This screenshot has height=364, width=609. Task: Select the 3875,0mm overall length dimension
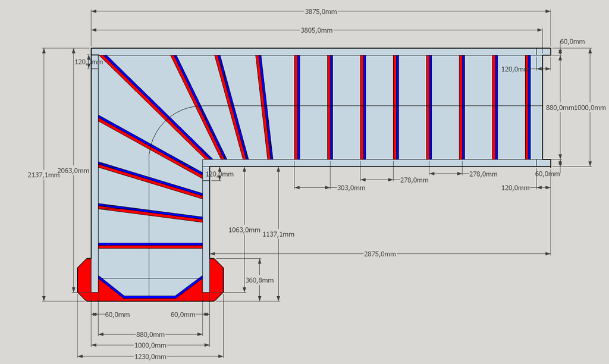click(x=321, y=12)
